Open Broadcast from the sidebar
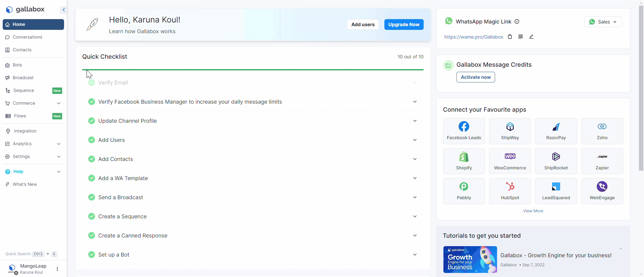 [23, 78]
